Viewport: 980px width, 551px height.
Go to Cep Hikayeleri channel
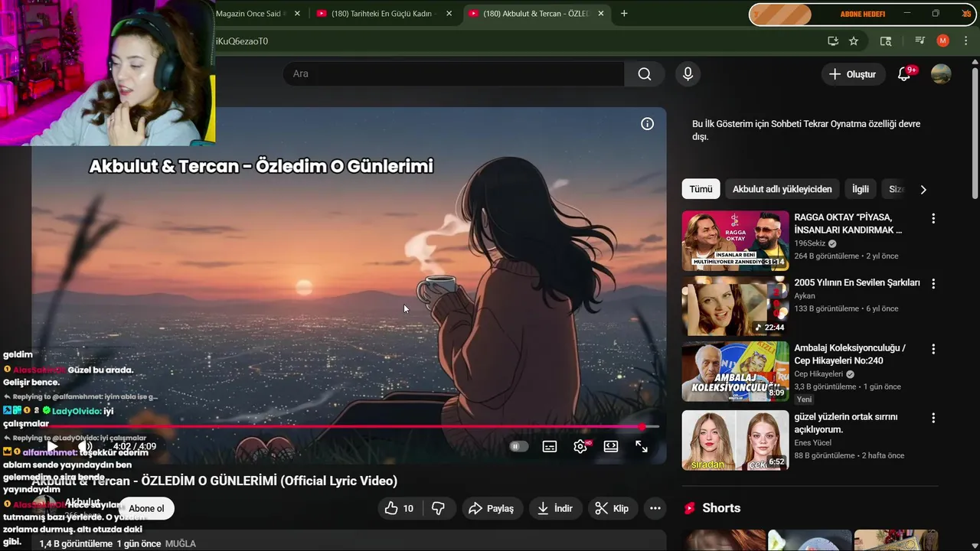click(x=818, y=374)
